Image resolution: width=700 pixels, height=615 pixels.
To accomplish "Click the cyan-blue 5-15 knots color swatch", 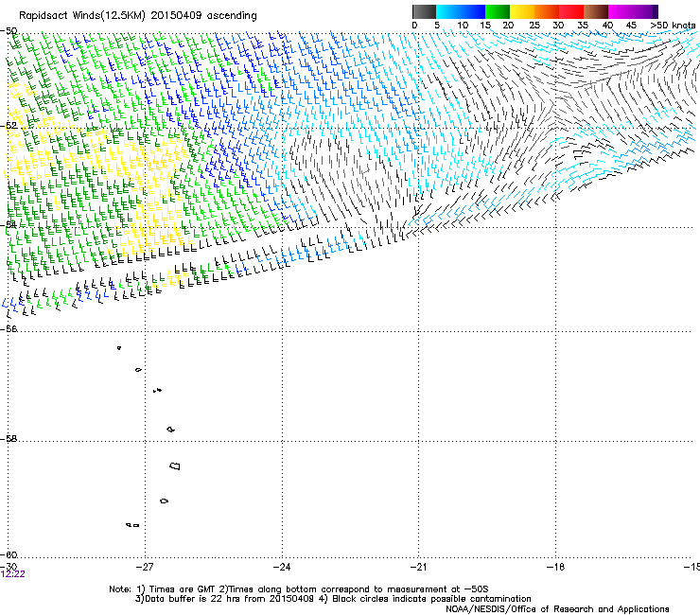I will click(461, 11).
